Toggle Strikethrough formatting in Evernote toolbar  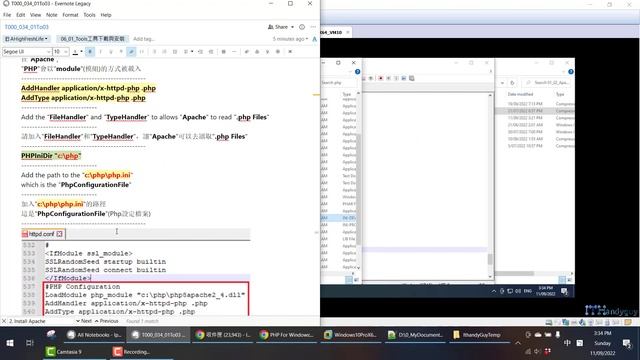121,52
